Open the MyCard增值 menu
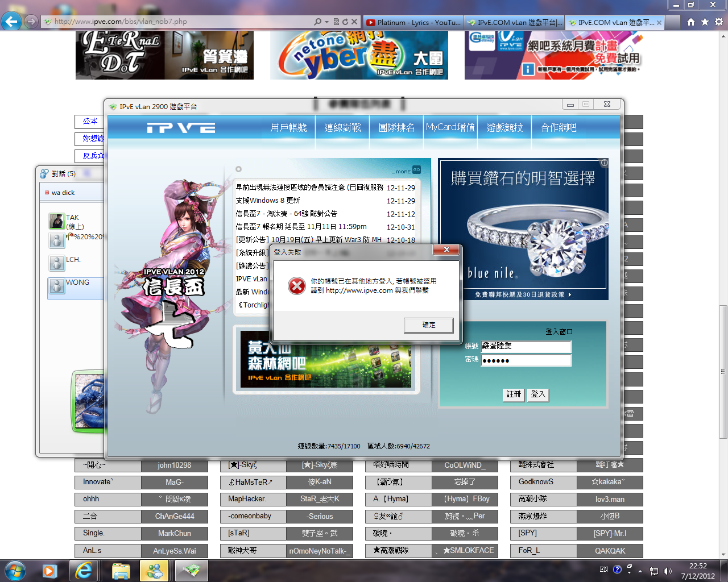 [x=450, y=127]
